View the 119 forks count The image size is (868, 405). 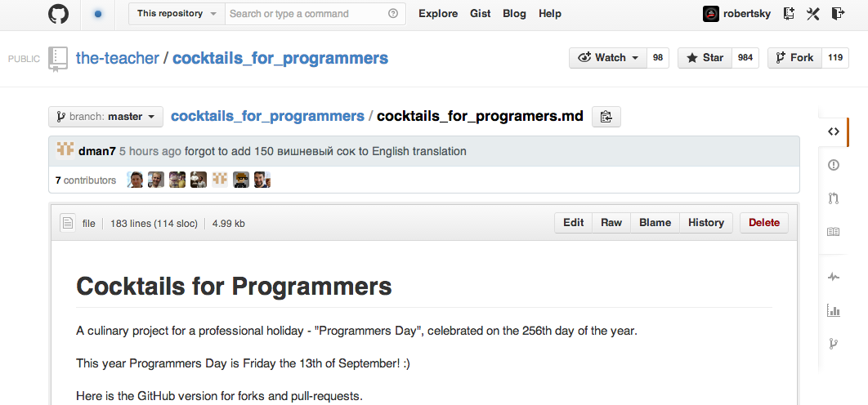(835, 57)
